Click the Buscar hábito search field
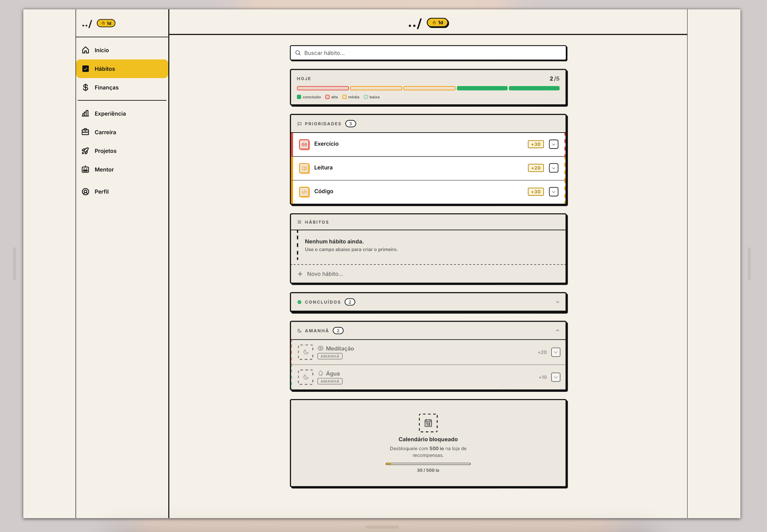Image resolution: width=767 pixels, height=532 pixels. tap(428, 53)
